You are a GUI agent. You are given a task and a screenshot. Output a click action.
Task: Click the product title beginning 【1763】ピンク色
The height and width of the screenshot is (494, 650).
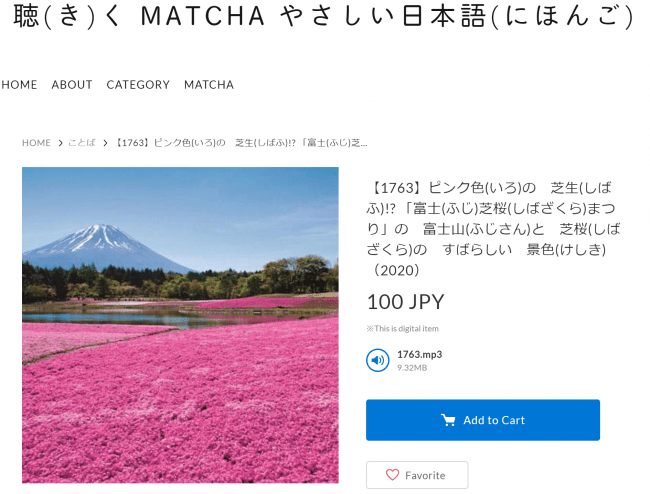click(493, 229)
